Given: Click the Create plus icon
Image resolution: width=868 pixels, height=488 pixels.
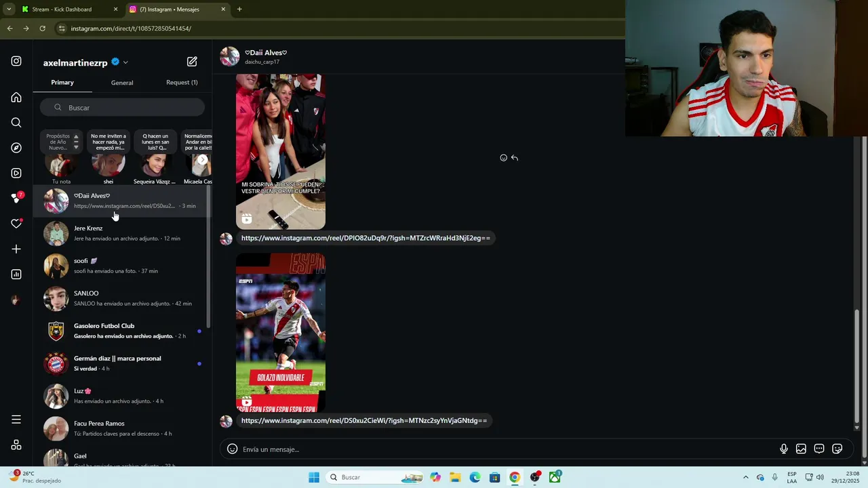Looking at the screenshot, I should (16, 249).
